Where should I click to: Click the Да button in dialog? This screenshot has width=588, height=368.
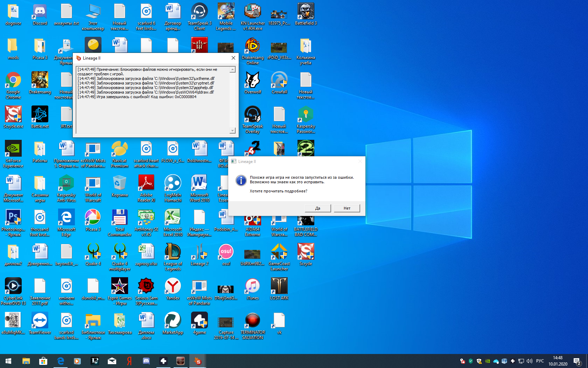pos(317,208)
